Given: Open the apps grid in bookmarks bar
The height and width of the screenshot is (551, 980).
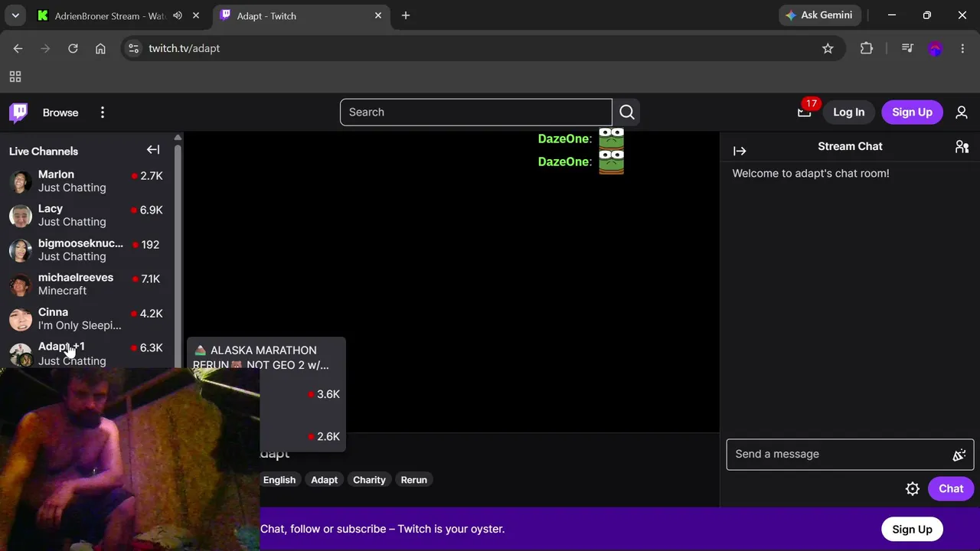Looking at the screenshot, I should click(x=15, y=77).
